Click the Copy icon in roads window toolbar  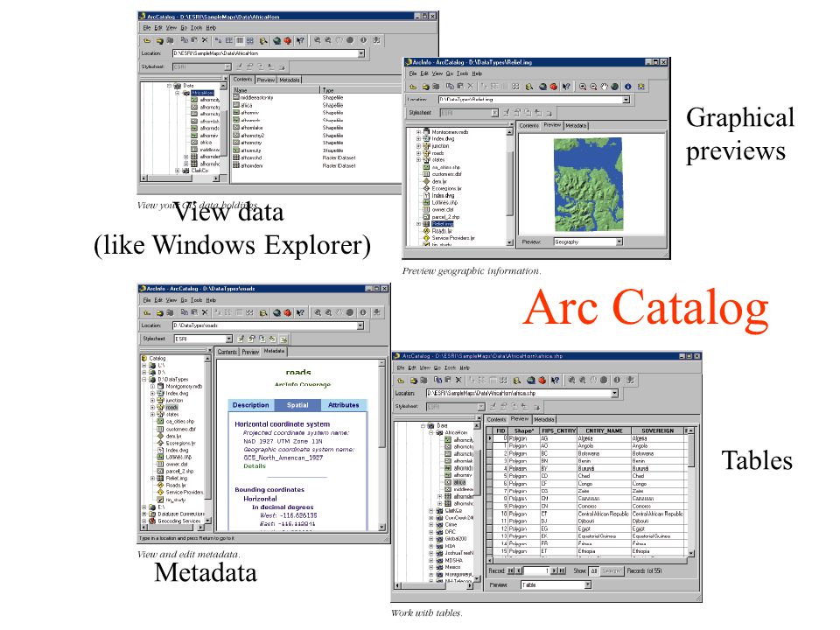tap(185, 312)
